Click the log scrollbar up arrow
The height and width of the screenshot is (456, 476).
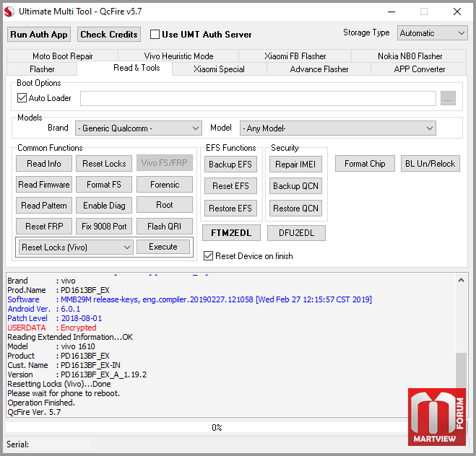[x=461, y=280]
